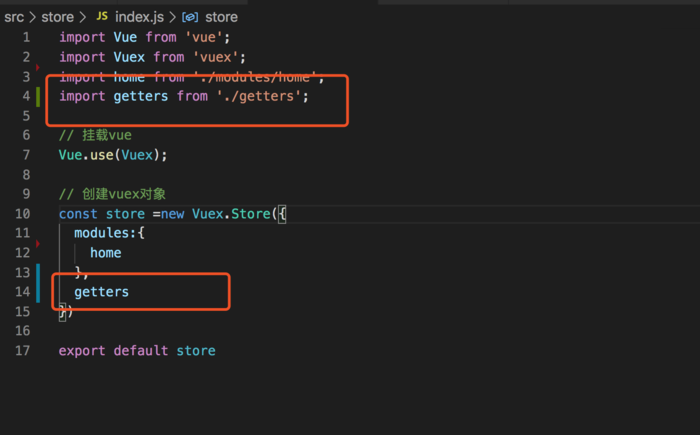Click red deleted-line marker below line 11

38,243
